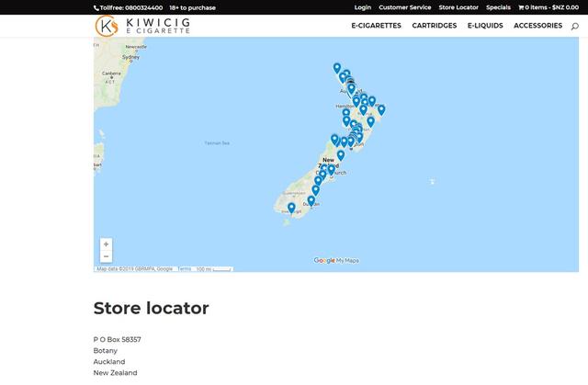This screenshot has height=385, width=588.
Task: Open the E-LIQUIDS menu
Action: point(485,26)
